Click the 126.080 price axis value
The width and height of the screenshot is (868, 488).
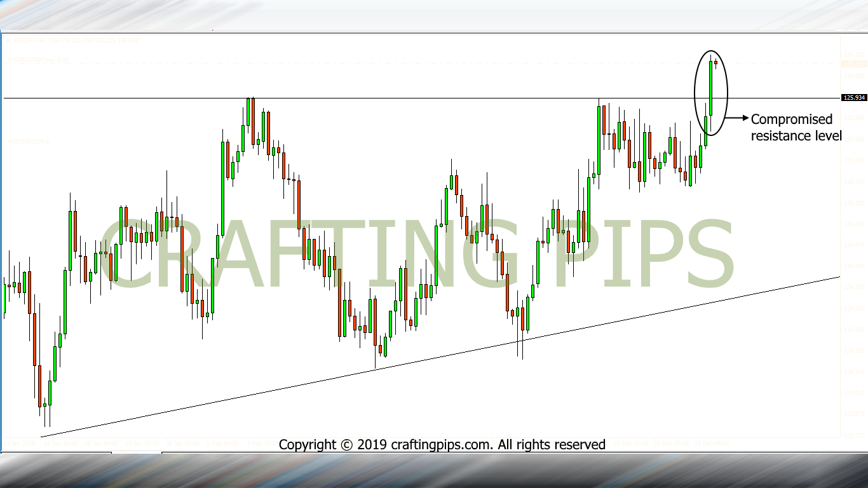[853, 76]
